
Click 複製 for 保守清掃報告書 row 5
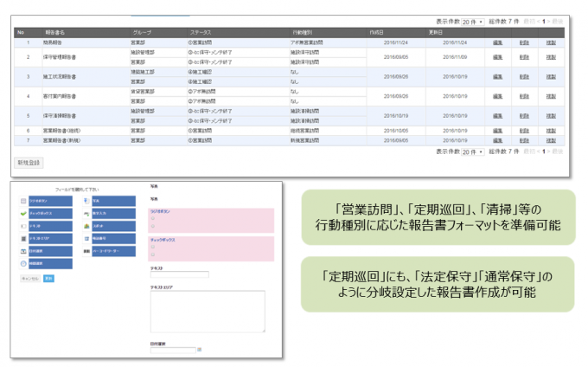click(x=551, y=116)
